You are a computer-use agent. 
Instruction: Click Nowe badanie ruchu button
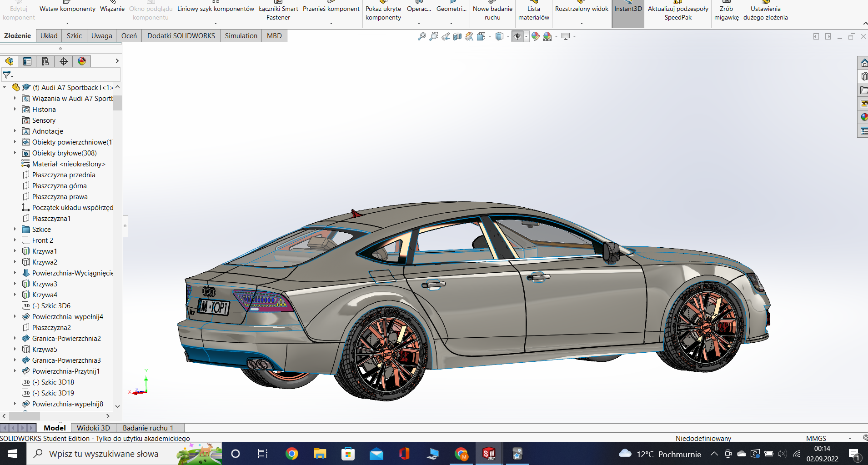tap(492, 13)
